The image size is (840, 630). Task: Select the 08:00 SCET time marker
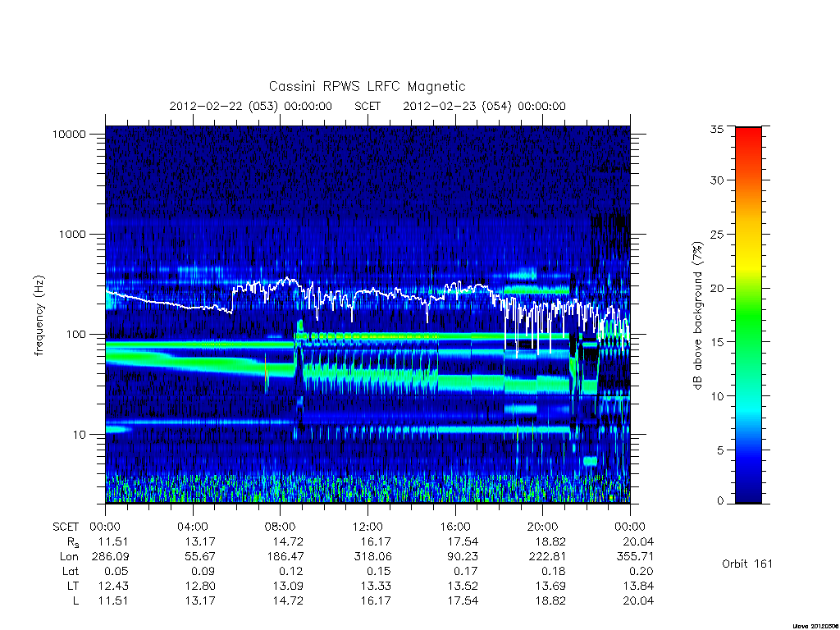click(x=281, y=527)
